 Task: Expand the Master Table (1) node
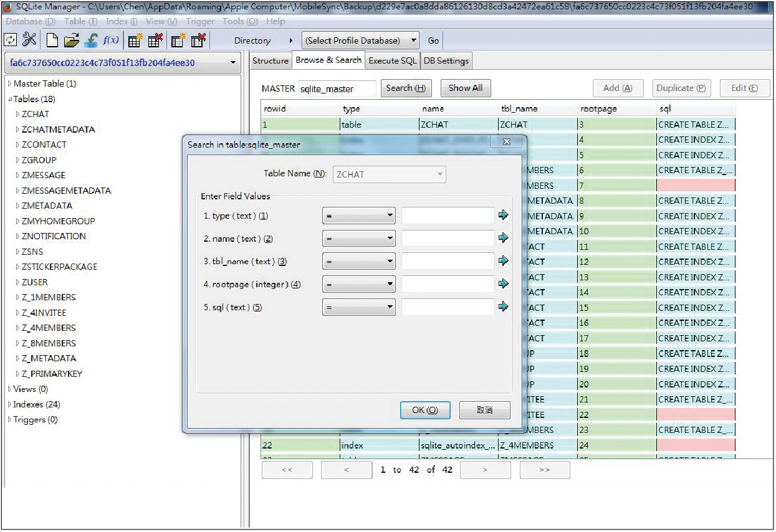tap(9, 83)
